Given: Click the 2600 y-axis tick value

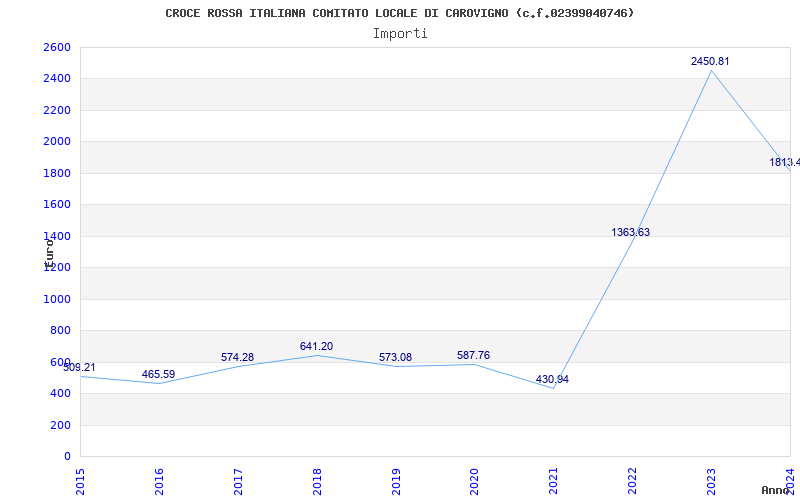Looking at the screenshot, I should pos(56,47).
